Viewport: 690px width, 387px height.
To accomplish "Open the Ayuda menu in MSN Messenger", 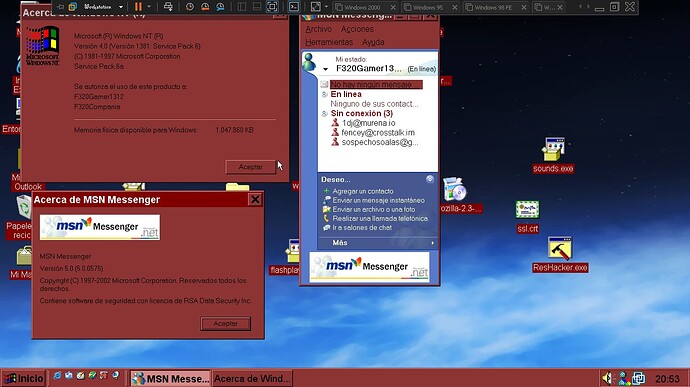I will pyautogui.click(x=373, y=42).
